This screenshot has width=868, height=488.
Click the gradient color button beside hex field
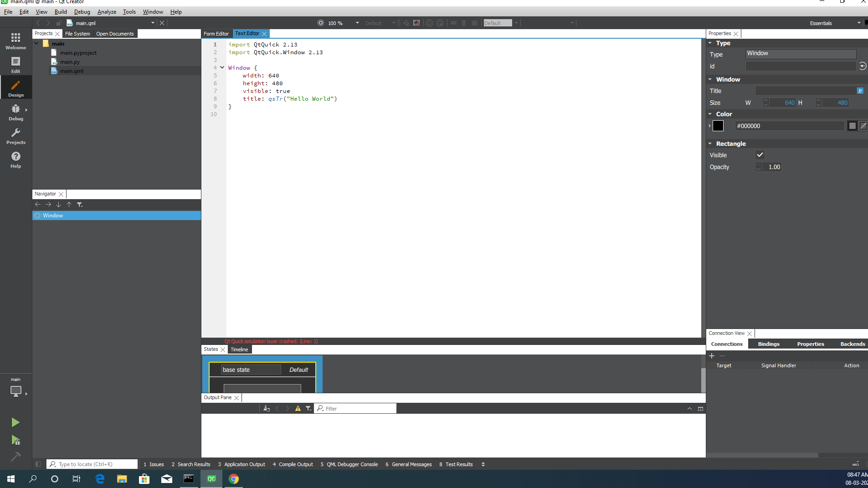tap(863, 126)
